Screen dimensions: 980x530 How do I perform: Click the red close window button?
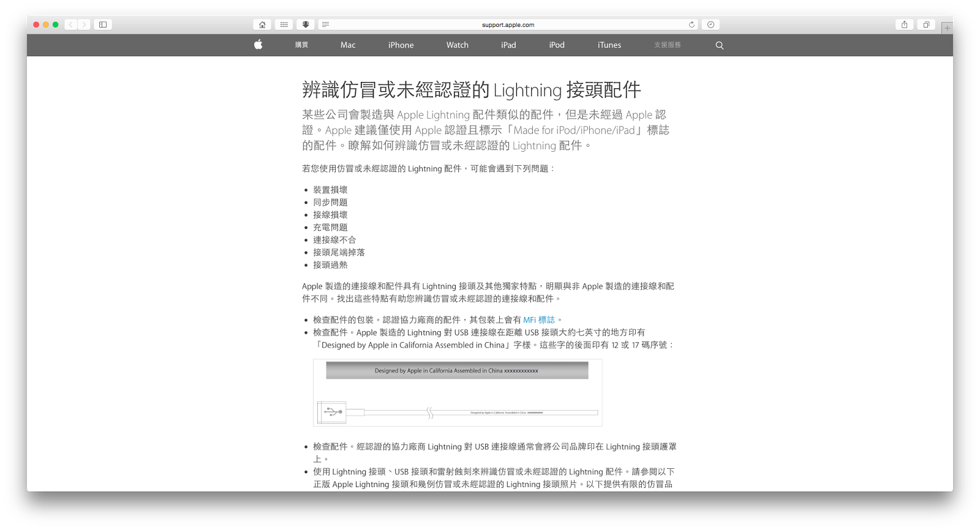click(36, 24)
